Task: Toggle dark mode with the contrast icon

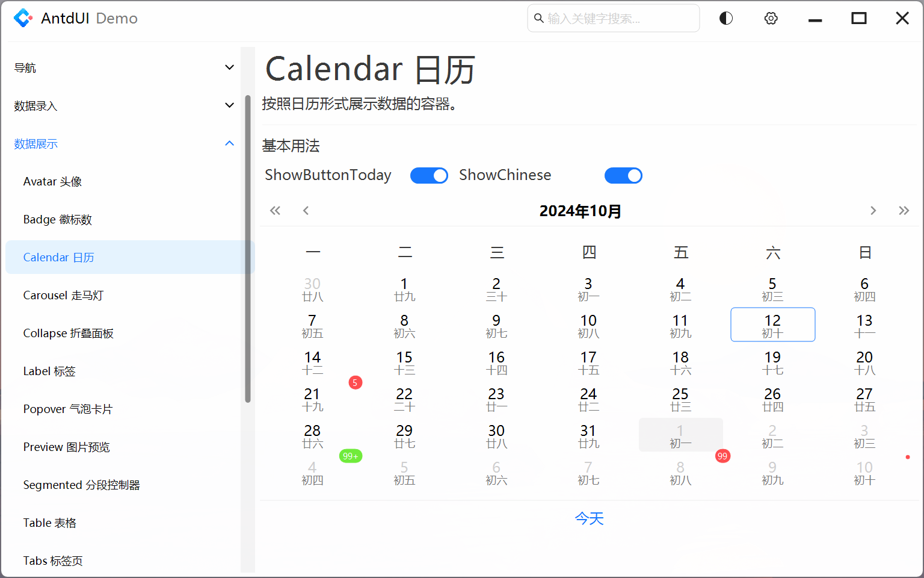Action: [725, 18]
